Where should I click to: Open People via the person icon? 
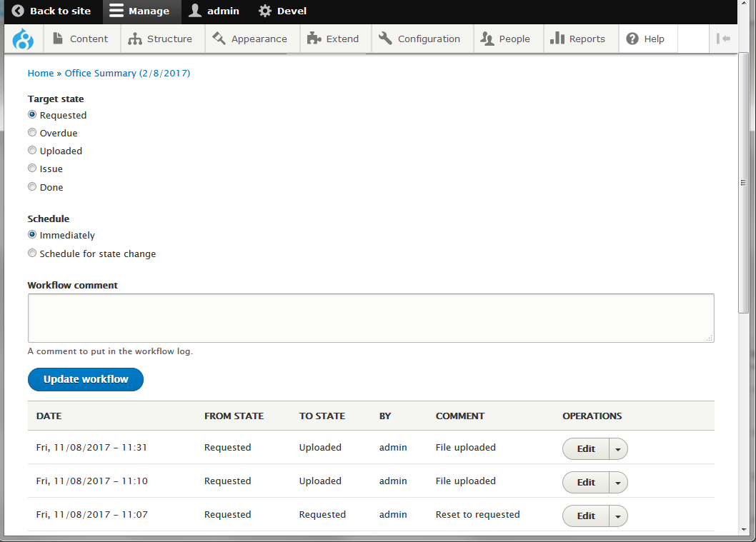coord(486,39)
